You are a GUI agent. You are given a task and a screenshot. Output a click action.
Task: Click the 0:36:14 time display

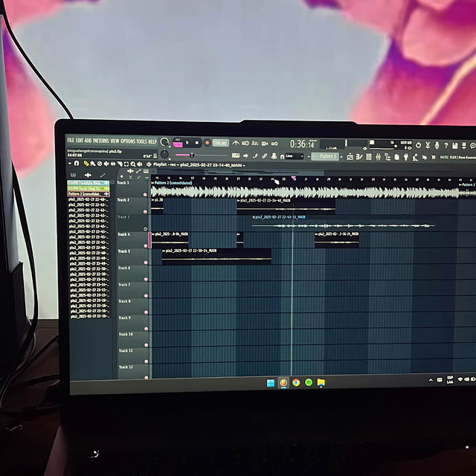[302, 144]
